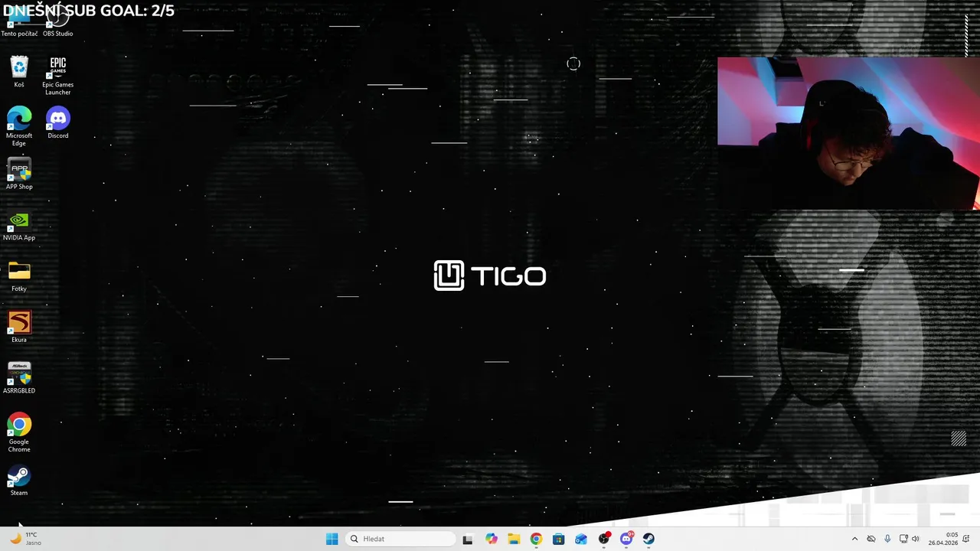Open network settings from the tray

pos(903,539)
